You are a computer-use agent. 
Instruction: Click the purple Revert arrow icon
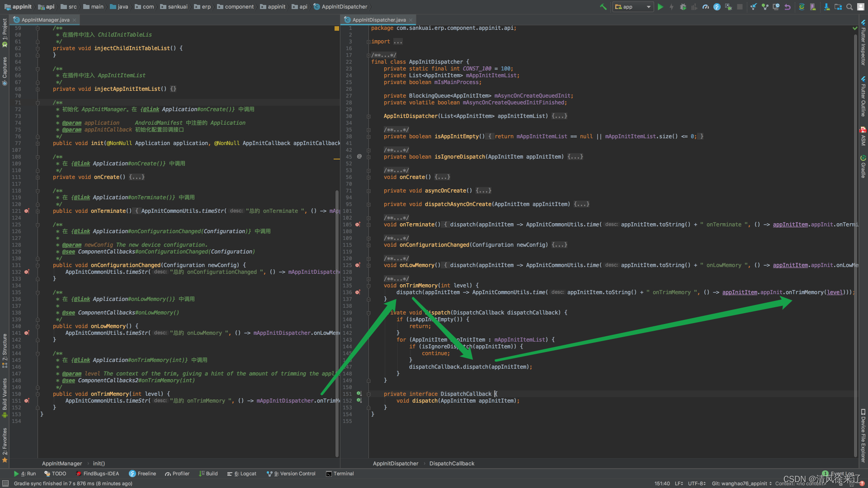788,7
